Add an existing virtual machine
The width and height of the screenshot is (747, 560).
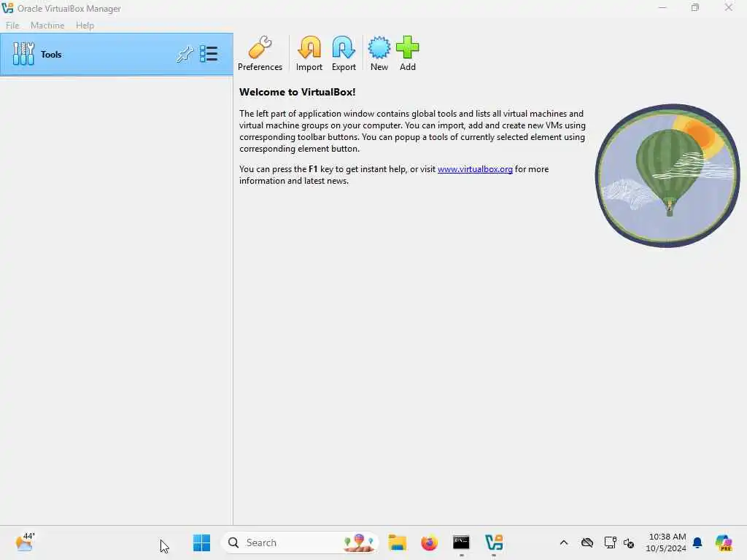coord(407,54)
